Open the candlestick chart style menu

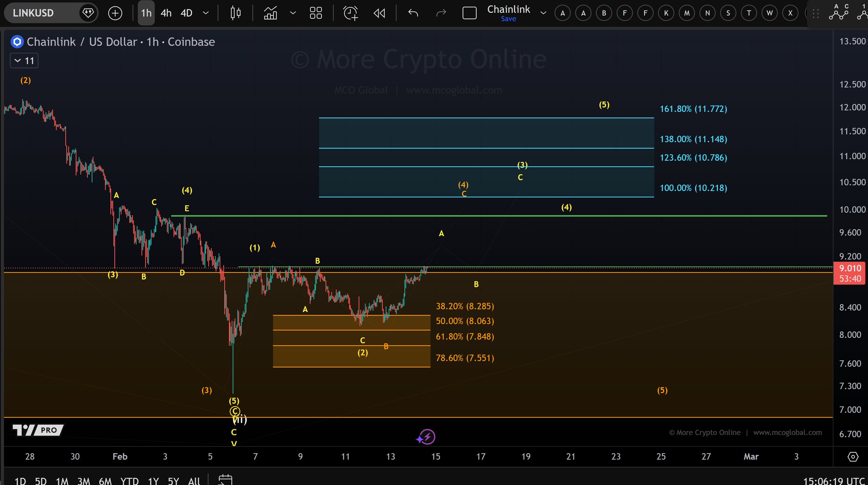pyautogui.click(x=235, y=13)
